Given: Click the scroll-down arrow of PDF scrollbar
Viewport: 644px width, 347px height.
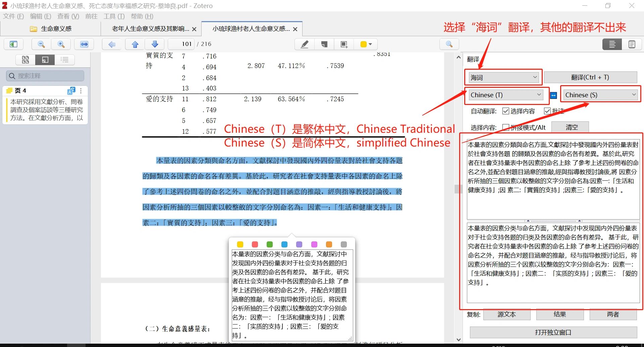Looking at the screenshot, I should pyautogui.click(x=459, y=340).
